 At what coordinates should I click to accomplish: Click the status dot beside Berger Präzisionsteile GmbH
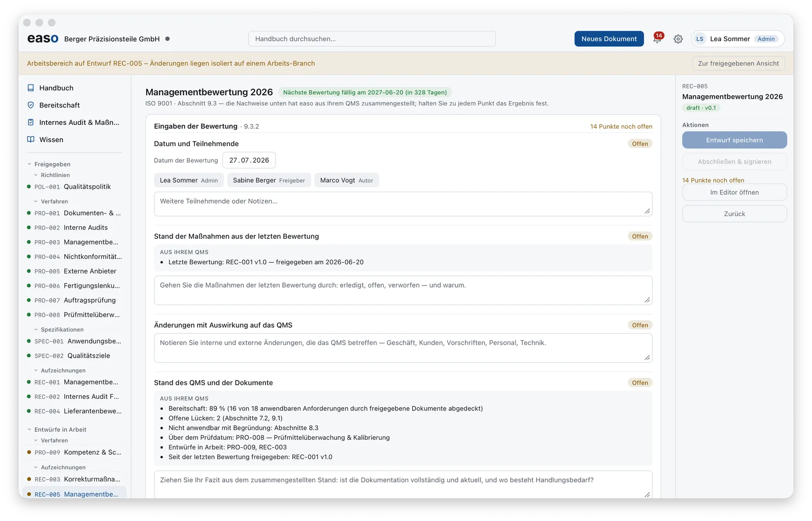click(x=167, y=39)
